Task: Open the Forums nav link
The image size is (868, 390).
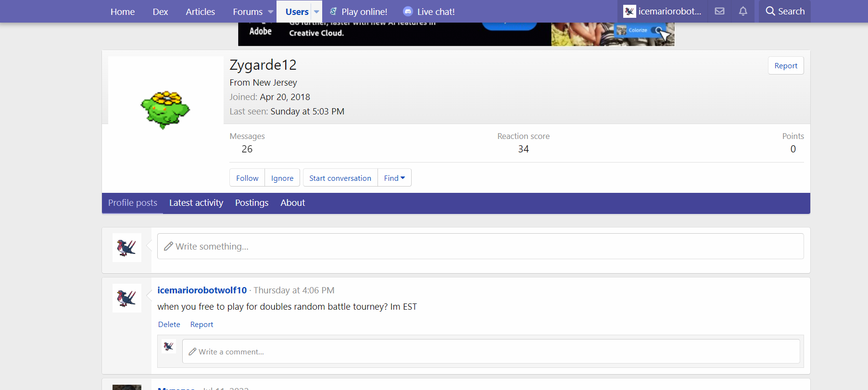Action: click(248, 12)
